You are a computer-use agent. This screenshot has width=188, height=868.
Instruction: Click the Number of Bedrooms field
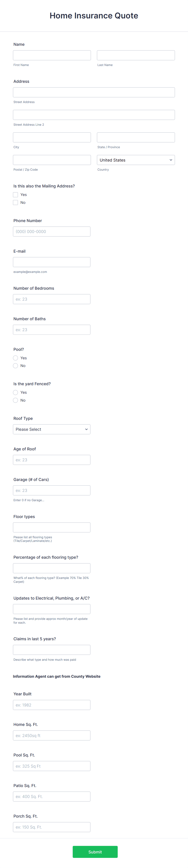(x=52, y=299)
